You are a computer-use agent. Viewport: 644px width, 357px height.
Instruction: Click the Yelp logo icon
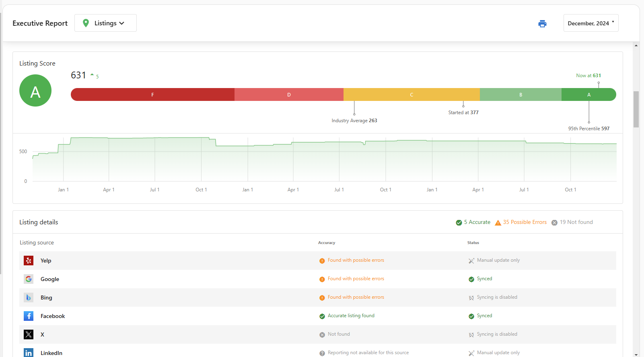click(x=29, y=261)
